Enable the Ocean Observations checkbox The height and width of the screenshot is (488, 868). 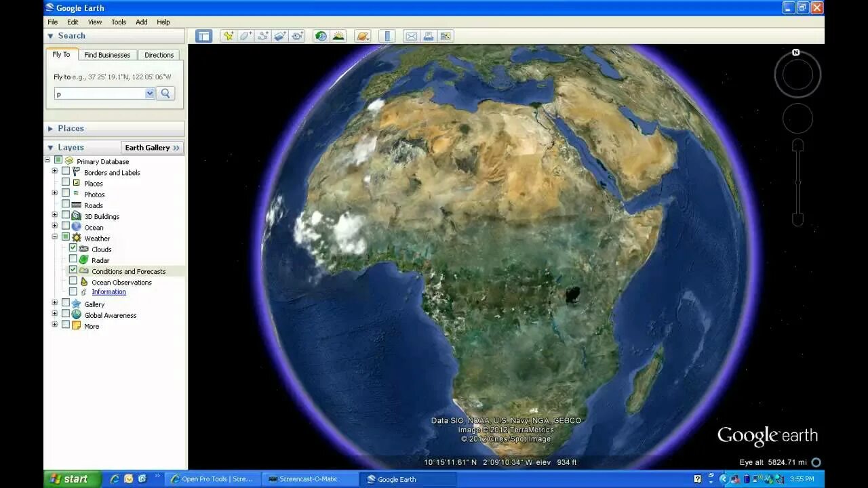(x=73, y=281)
